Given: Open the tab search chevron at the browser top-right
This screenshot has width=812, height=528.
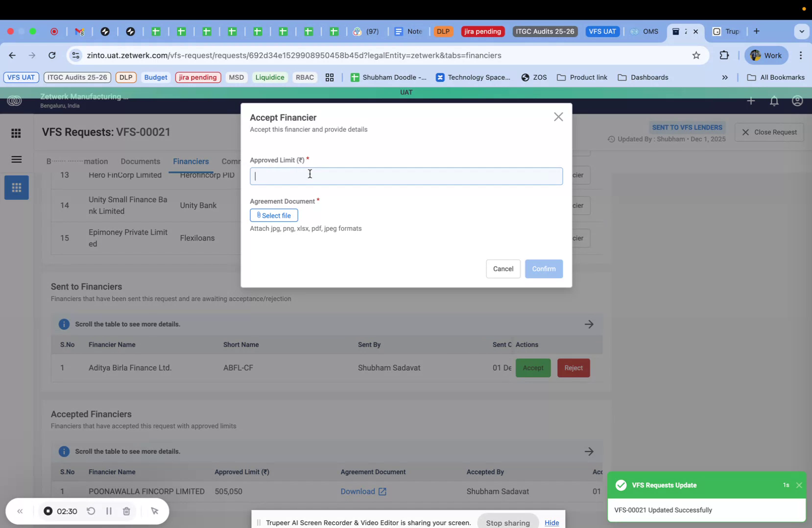Looking at the screenshot, I should coord(802,31).
